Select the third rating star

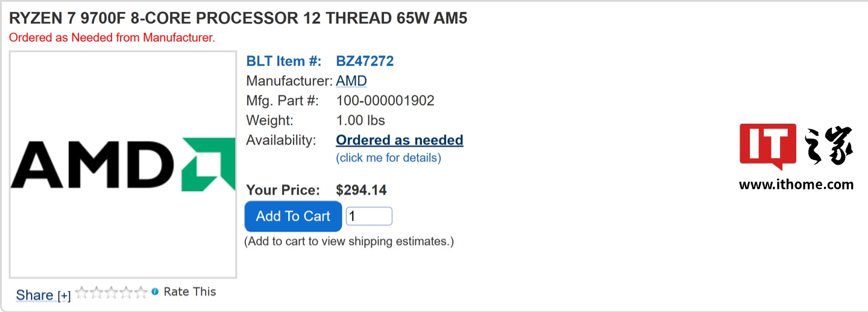pos(111,293)
